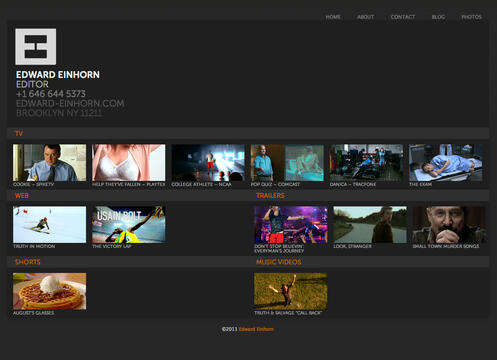This screenshot has height=360, width=497.
Task: Click the TV section heading
Action: pyautogui.click(x=19, y=133)
